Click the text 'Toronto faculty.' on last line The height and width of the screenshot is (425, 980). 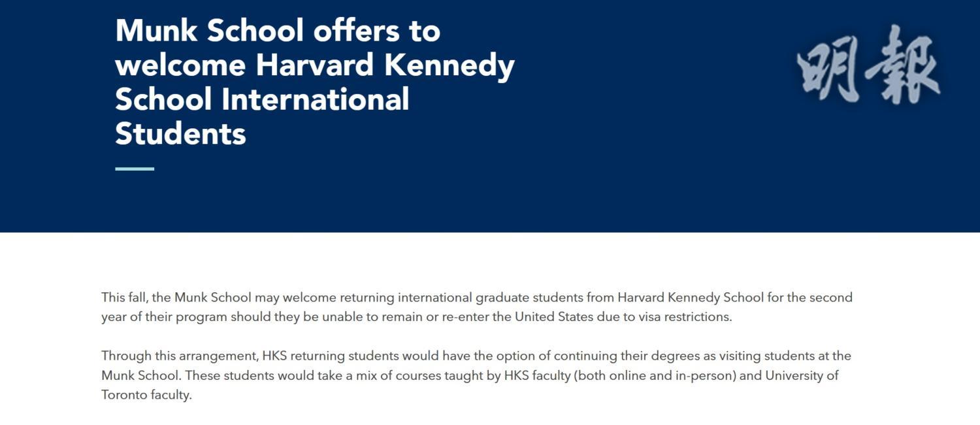[146, 395]
